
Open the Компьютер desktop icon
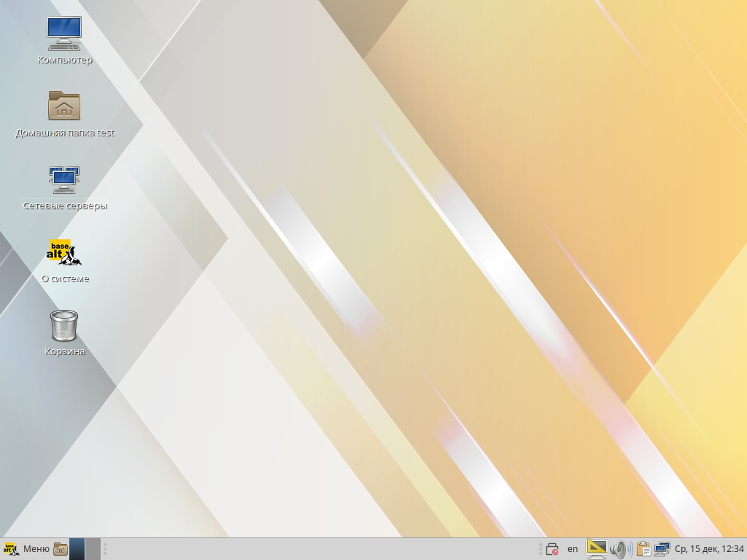click(64, 33)
